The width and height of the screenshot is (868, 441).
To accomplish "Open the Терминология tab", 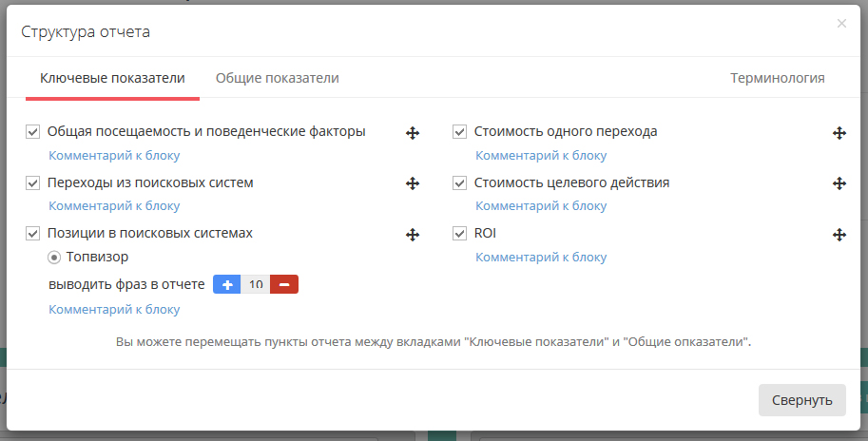I will coord(778,78).
